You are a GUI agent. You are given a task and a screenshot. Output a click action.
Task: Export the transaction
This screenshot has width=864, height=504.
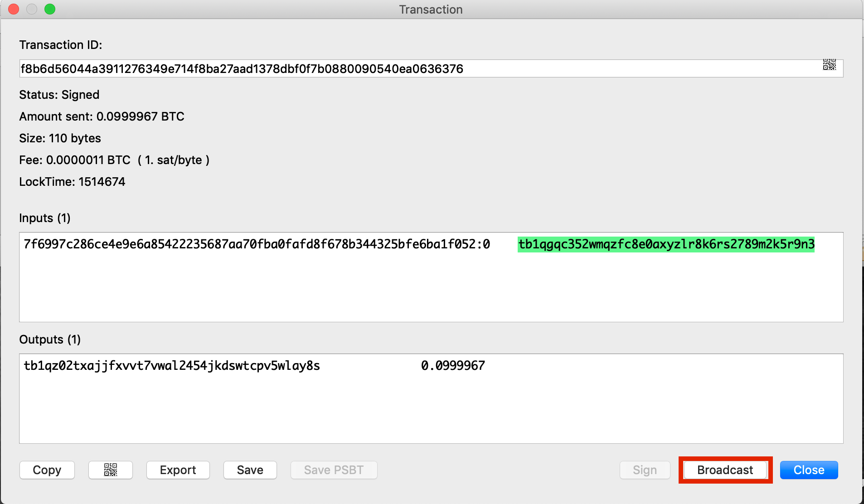pos(178,470)
